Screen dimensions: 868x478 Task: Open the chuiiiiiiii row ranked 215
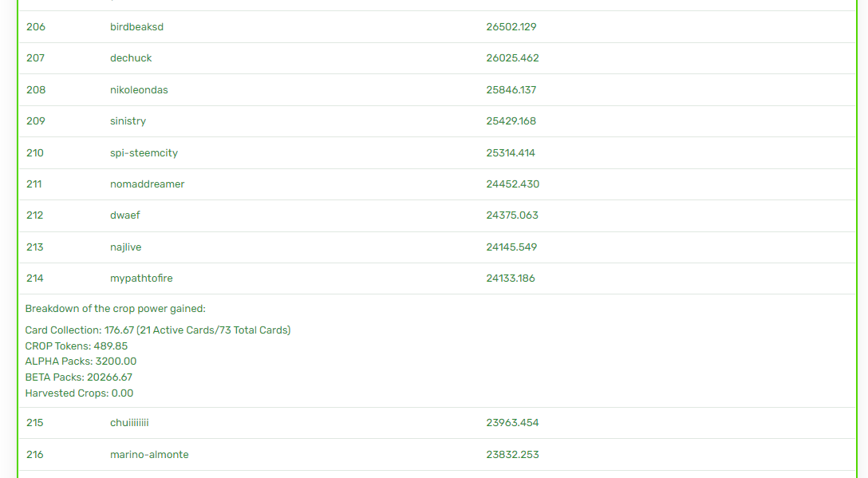click(437, 423)
